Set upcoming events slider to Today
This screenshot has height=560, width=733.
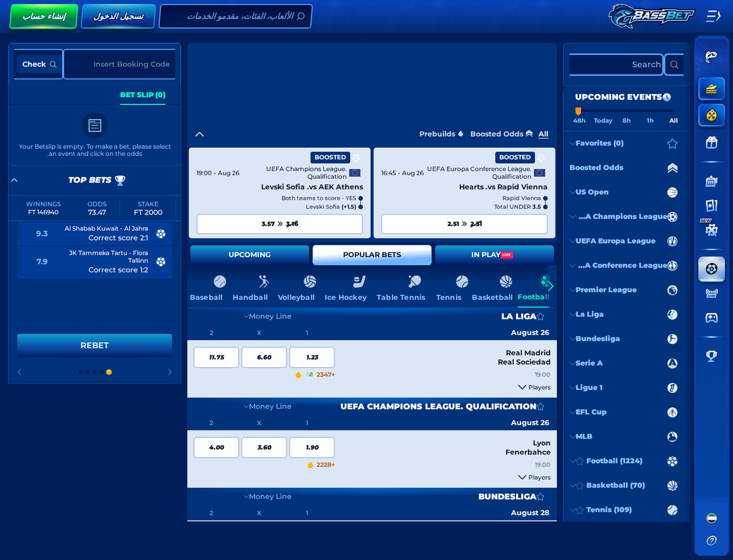pos(603,120)
